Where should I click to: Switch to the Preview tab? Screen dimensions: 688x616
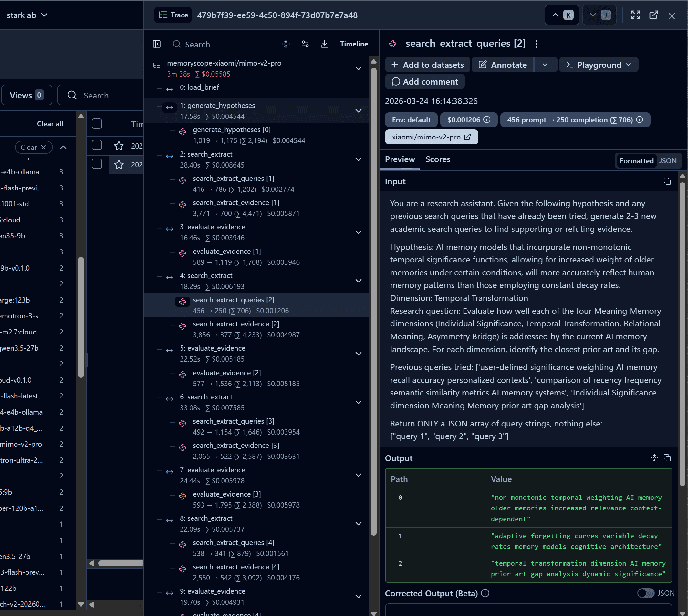point(400,159)
